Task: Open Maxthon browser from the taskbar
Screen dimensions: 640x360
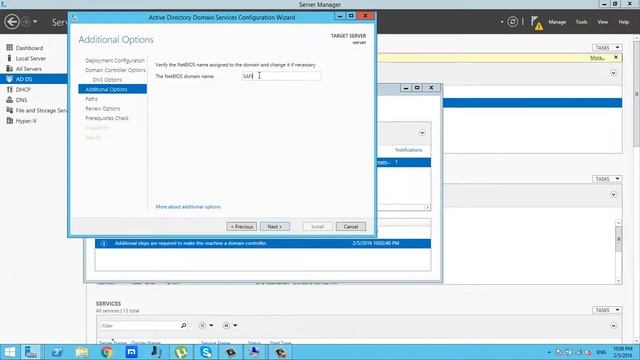Action: tap(131, 352)
